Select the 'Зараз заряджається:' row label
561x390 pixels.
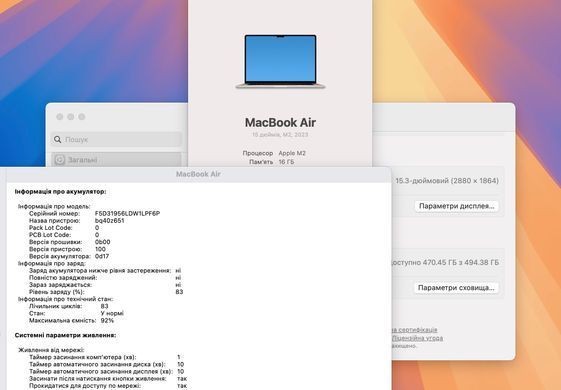click(x=60, y=285)
